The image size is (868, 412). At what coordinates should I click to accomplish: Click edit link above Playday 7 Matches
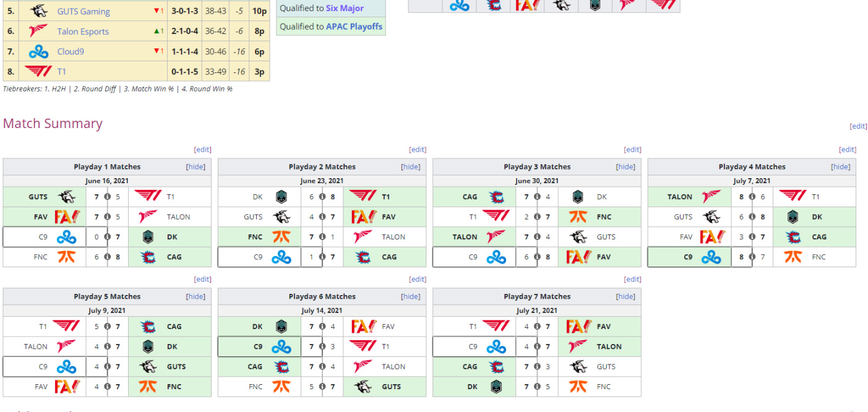coord(632,280)
